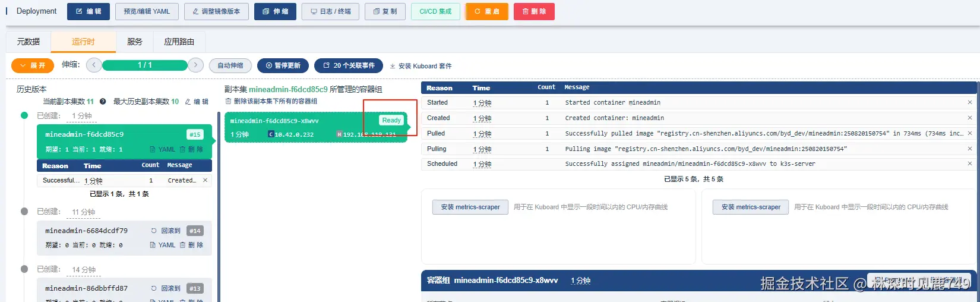Image resolution: width=980 pixels, height=302 pixels.
Task: Open 预览/编辑 YAML
Action: [x=147, y=11]
